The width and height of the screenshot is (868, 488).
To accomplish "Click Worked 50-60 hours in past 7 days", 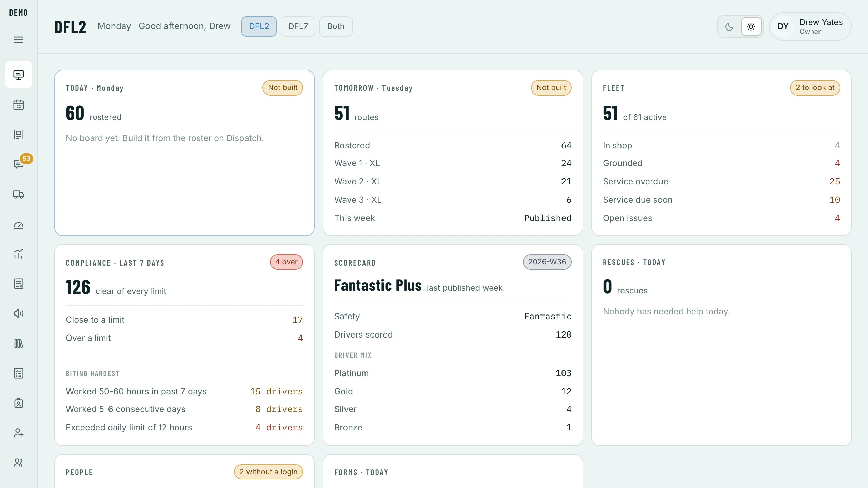I will pyautogui.click(x=184, y=391).
